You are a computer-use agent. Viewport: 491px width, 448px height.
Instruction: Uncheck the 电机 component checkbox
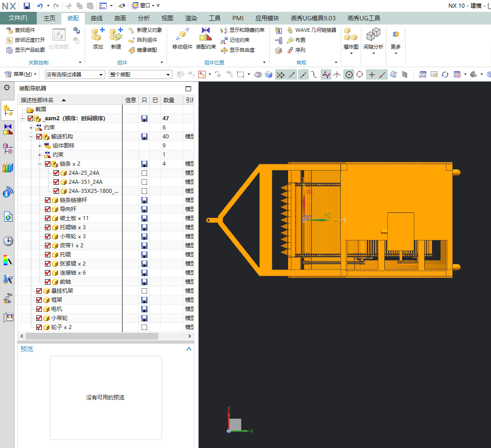39,309
